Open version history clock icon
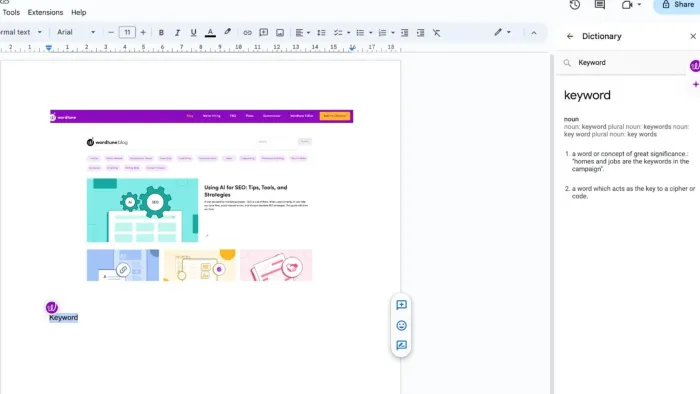This screenshot has height=394, width=700. tap(575, 5)
